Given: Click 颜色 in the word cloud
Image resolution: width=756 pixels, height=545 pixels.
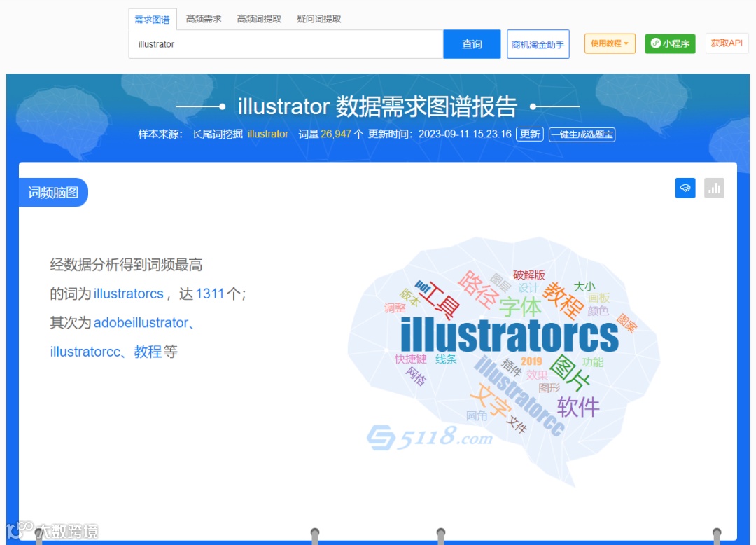Looking at the screenshot, I should tap(598, 311).
